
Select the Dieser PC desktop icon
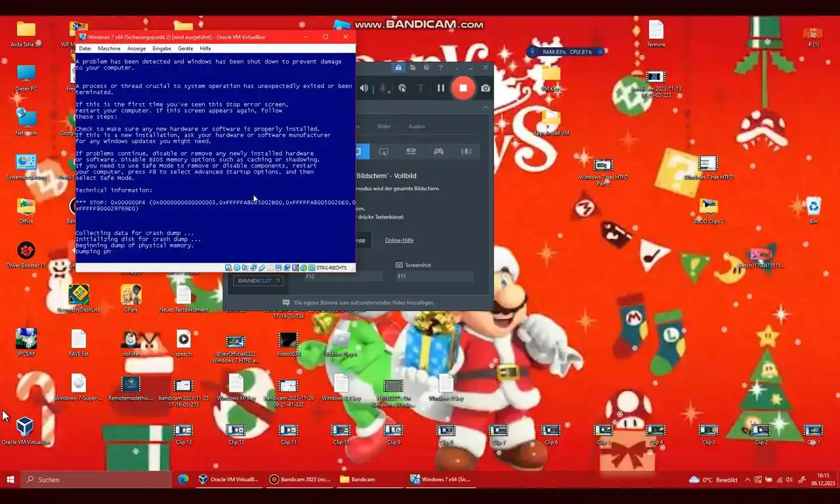[x=26, y=77]
